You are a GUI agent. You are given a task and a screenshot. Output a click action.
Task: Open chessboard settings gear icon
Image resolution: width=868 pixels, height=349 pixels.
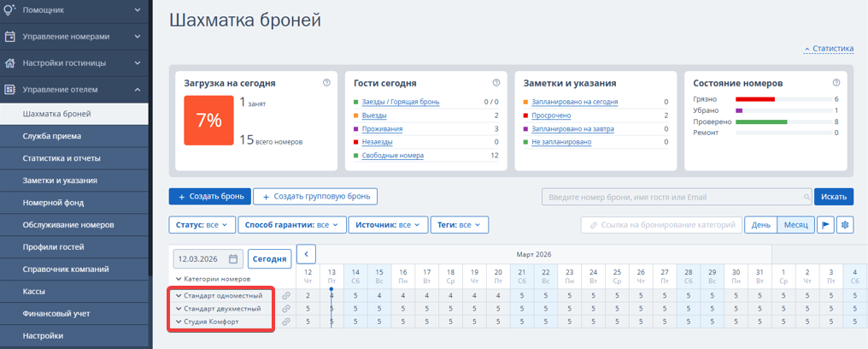[x=845, y=225]
